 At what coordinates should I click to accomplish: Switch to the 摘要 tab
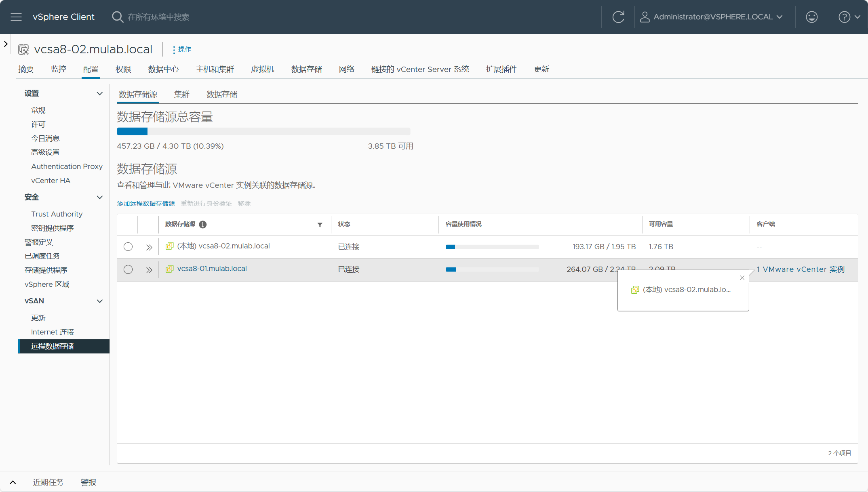tap(26, 69)
